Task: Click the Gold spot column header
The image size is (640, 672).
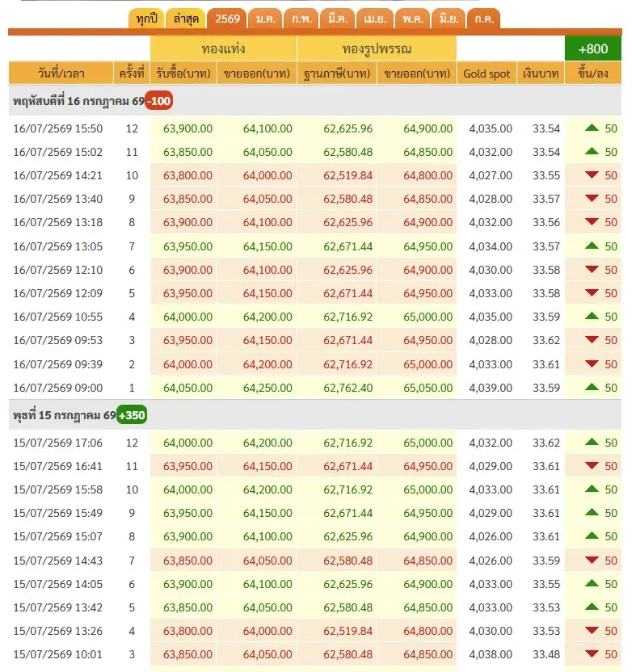Action: (x=486, y=73)
